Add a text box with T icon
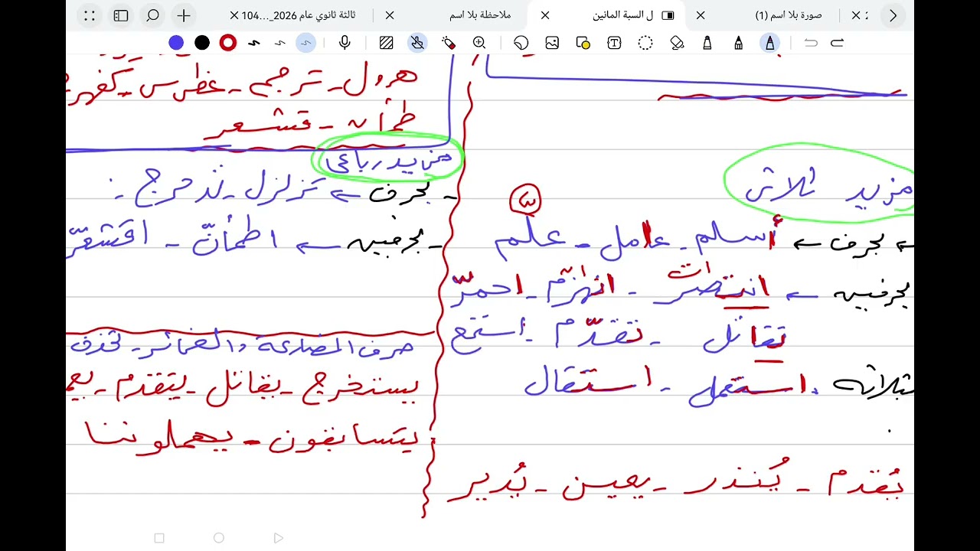Screen dimensions: 980x551 (x=614, y=43)
